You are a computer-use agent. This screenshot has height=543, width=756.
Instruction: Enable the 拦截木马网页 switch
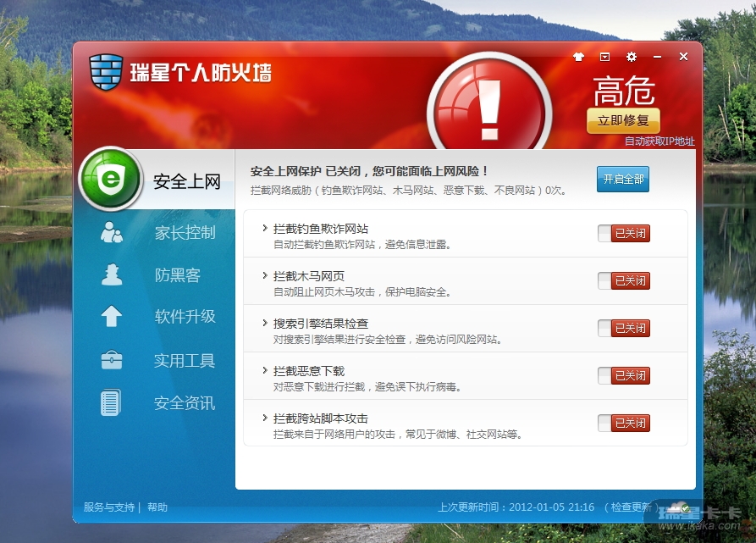[x=624, y=280]
